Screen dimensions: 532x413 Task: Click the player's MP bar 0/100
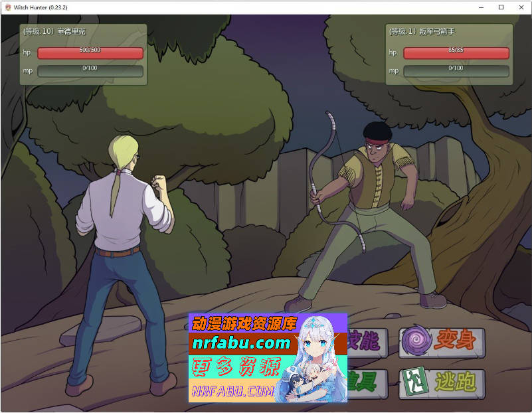(90, 70)
